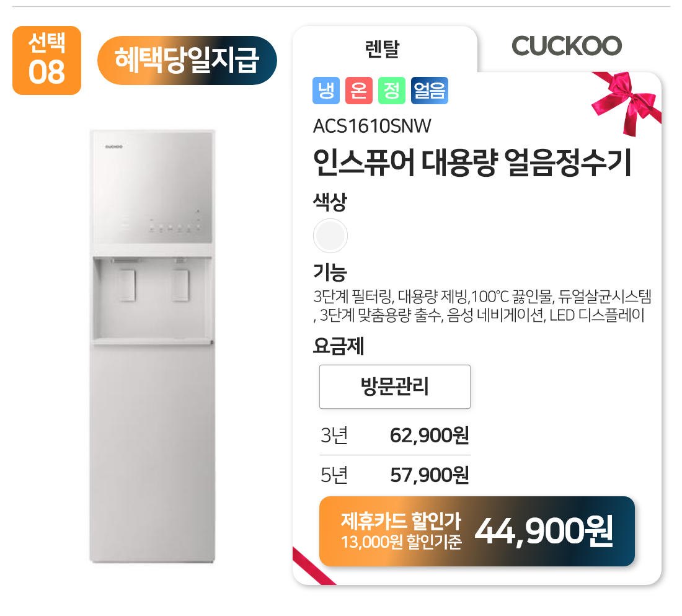Viewport: 682px width, 616px height.
Task: Click the red 온 hot water badge
Action: click(x=359, y=91)
